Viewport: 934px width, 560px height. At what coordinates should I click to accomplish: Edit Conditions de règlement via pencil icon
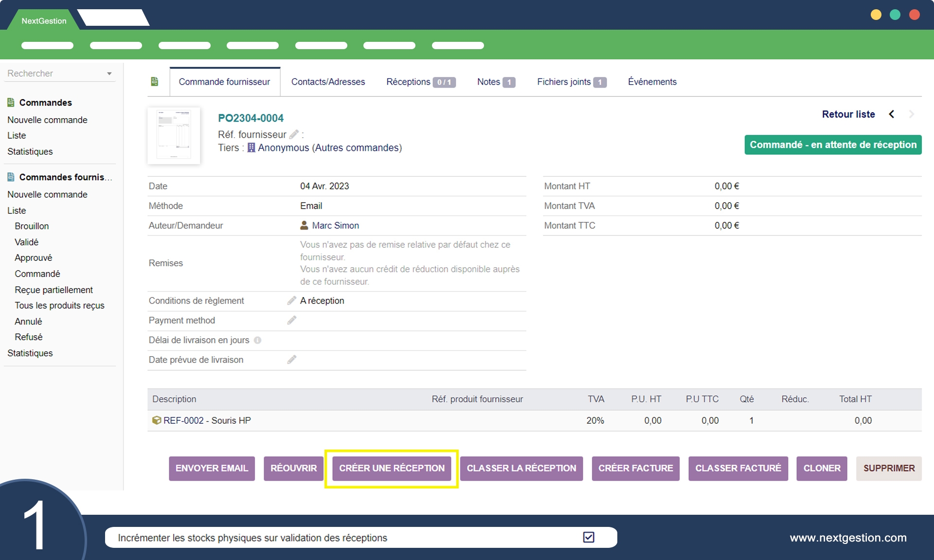291,301
